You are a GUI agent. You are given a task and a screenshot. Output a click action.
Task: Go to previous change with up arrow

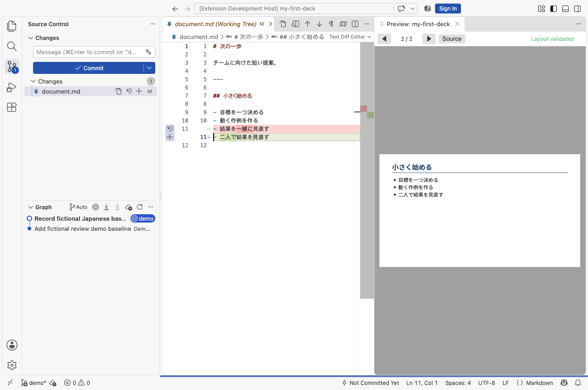click(x=308, y=24)
